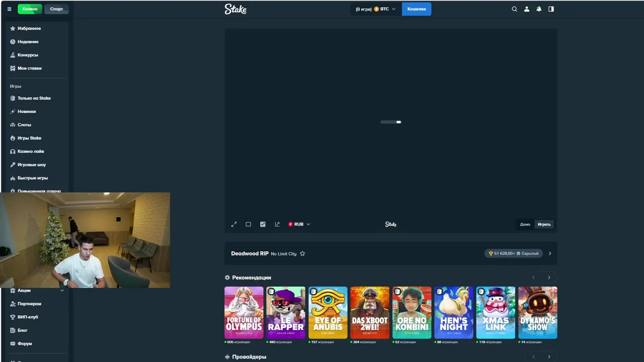The width and height of the screenshot is (644, 362).
Task: Open the hamburger menu icon
Action: 9,9
